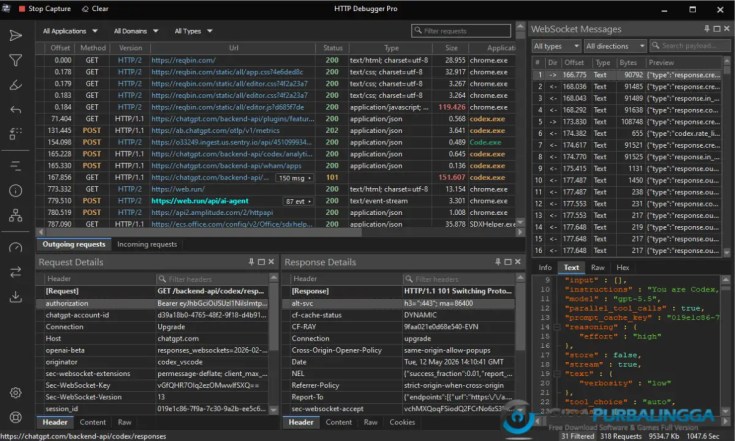Image resolution: width=735 pixels, height=441 pixels.
Task: Select the authorization header row
Action: pyautogui.click(x=153, y=303)
